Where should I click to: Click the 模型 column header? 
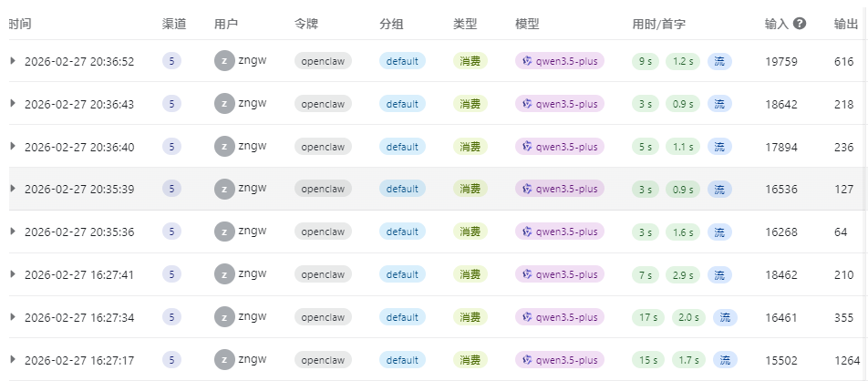[x=527, y=24]
